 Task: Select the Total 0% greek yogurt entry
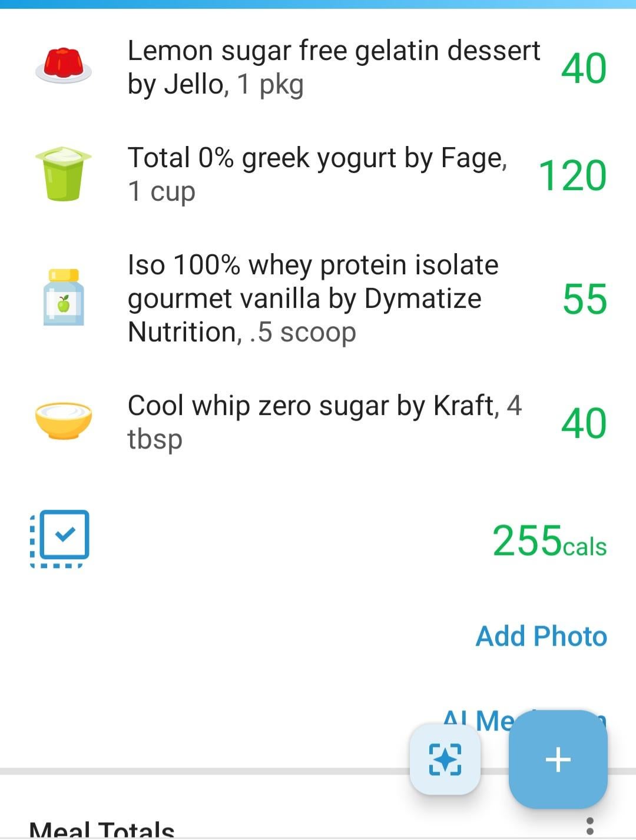pos(317,174)
